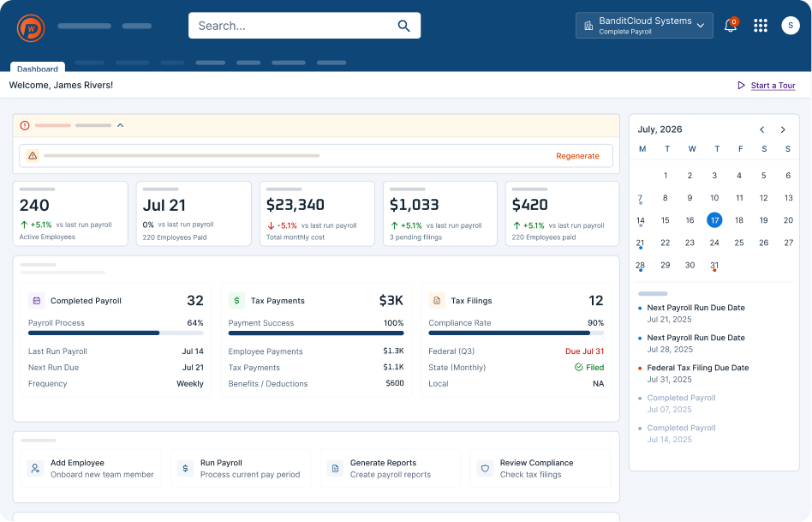The width and height of the screenshot is (812, 522).
Task: Click the red alert circle icon
Action: click(x=25, y=125)
